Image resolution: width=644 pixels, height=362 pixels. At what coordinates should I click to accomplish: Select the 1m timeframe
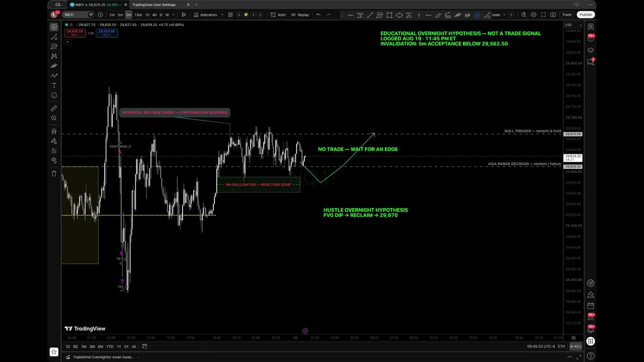(112, 15)
